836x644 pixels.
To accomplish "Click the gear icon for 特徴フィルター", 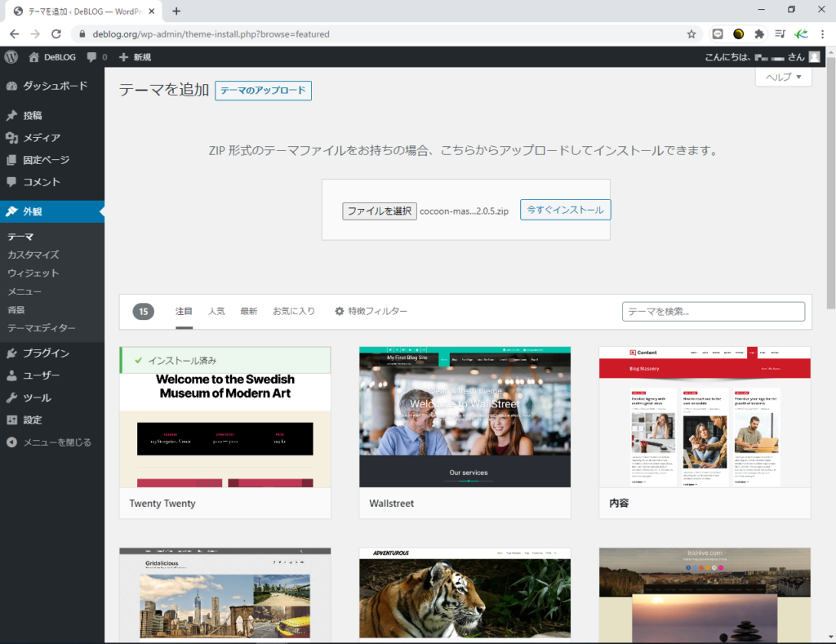I will pyautogui.click(x=339, y=311).
